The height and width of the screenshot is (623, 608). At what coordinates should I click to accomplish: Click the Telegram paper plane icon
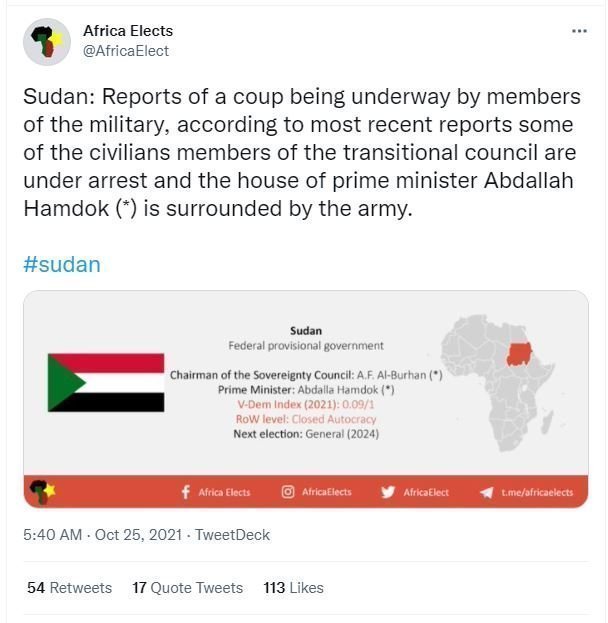tap(486, 493)
